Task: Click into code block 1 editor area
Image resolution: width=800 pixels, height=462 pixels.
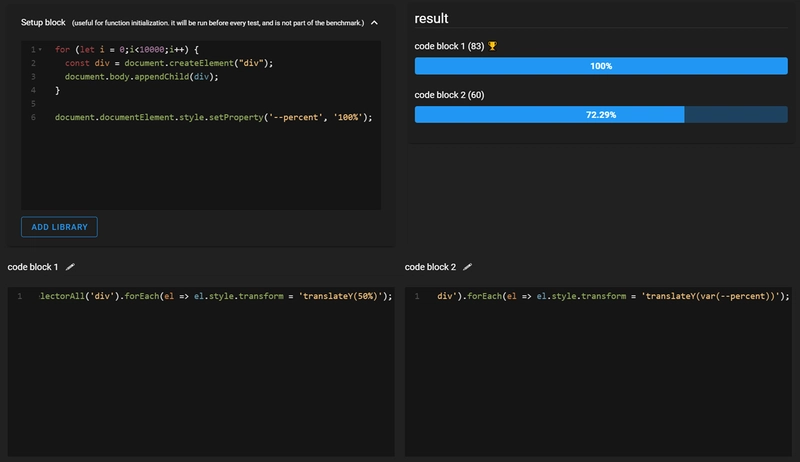Action: (x=201, y=371)
